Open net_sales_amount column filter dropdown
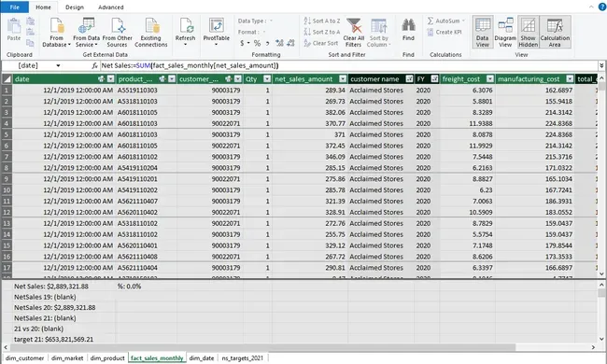Viewport: 607px width, 364px height. [343, 79]
